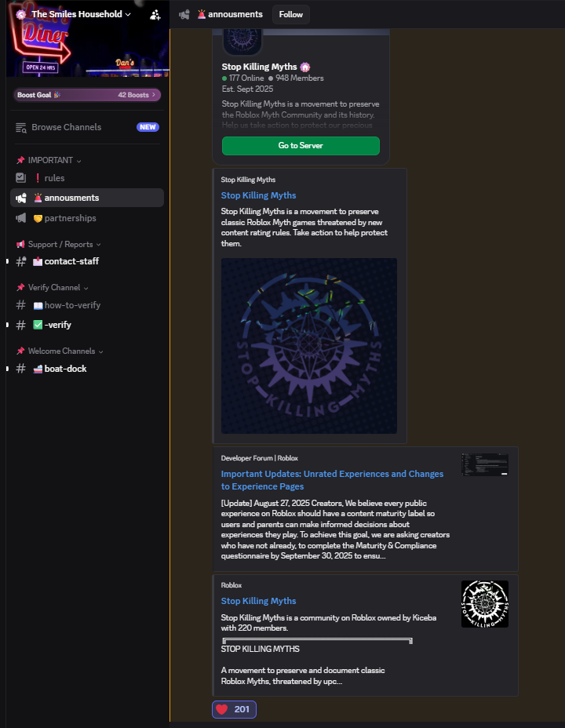Viewport: 565px width, 728px height.
Task: Click the invite people icon
Action: click(155, 15)
